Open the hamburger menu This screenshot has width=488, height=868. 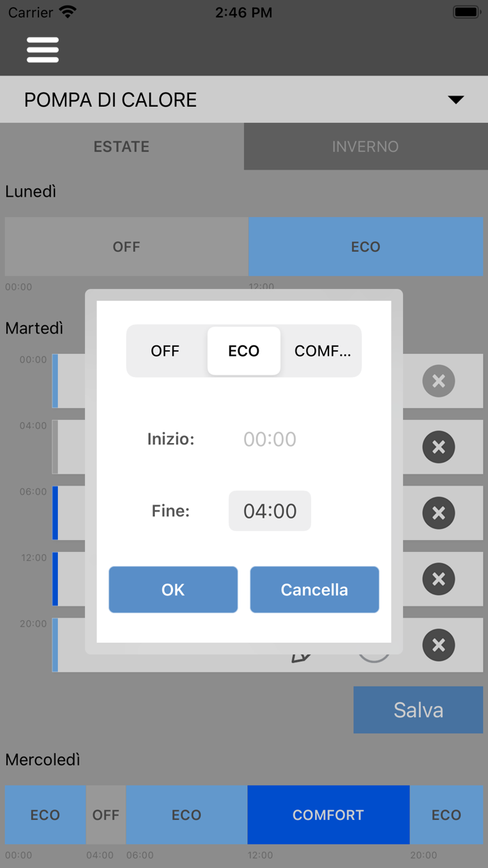43,50
